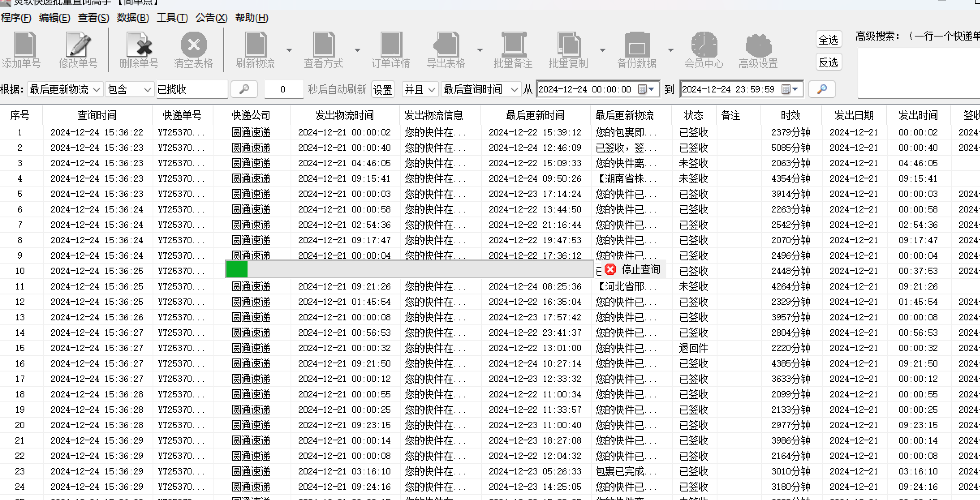Viewport: 980px width, 500px height.
Task: Click the 发出日期 column header
Action: [x=854, y=116]
